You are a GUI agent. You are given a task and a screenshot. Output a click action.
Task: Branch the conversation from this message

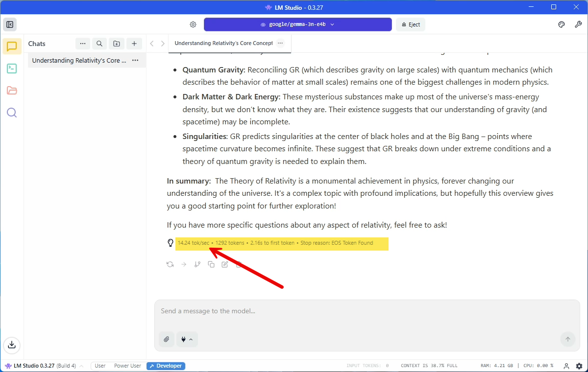197,264
